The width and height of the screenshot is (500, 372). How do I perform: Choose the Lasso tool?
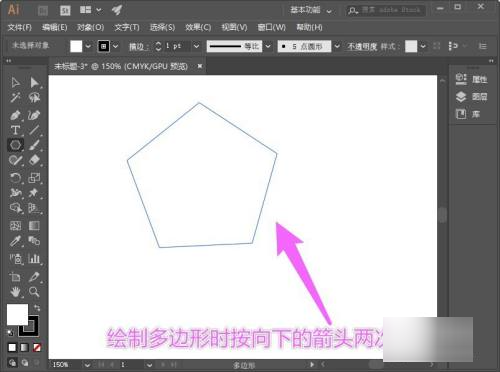(34, 98)
